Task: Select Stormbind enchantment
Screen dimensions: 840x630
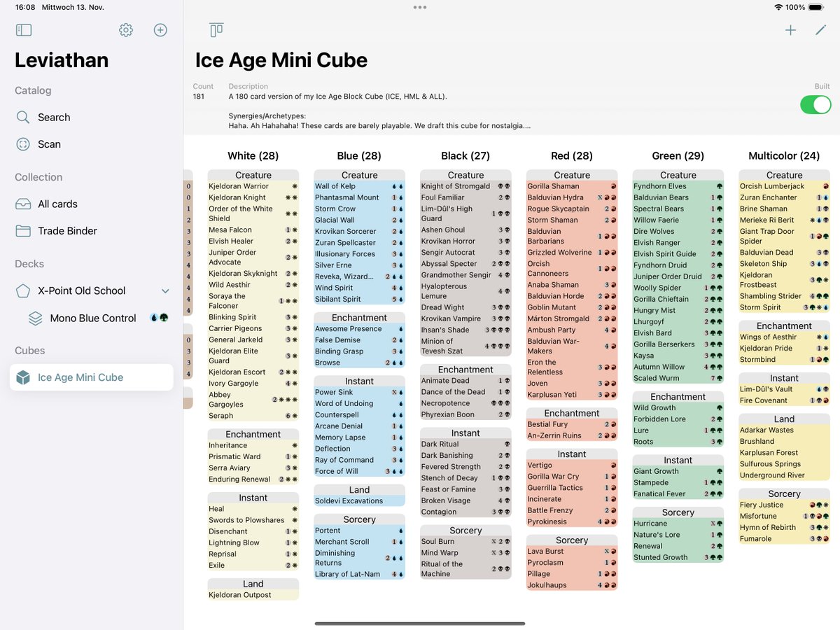Action: [784, 359]
